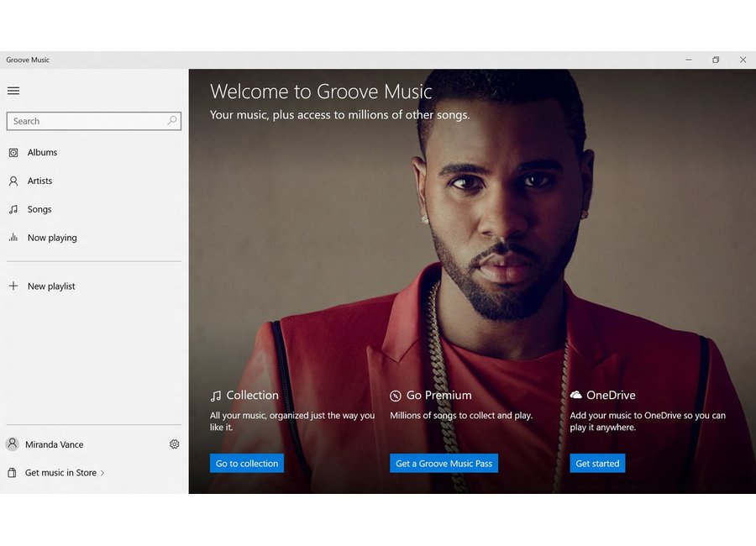Select Albums in the sidebar
The width and height of the screenshot is (756, 546).
tap(42, 153)
